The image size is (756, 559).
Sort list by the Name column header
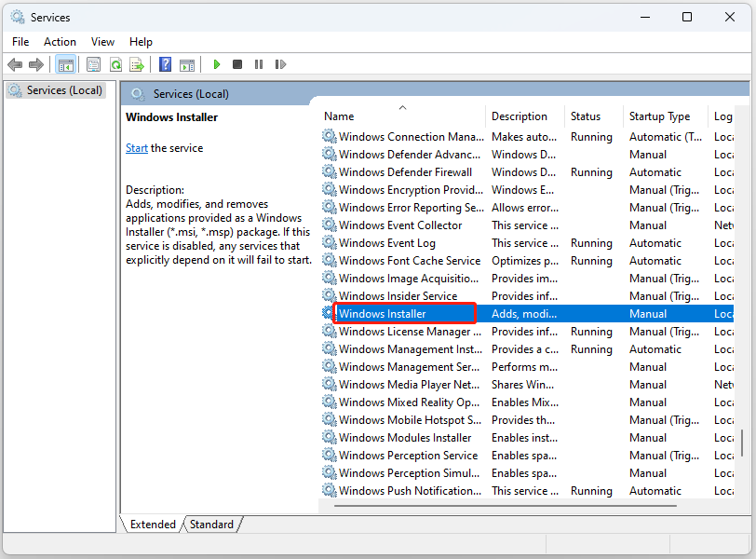coord(339,116)
